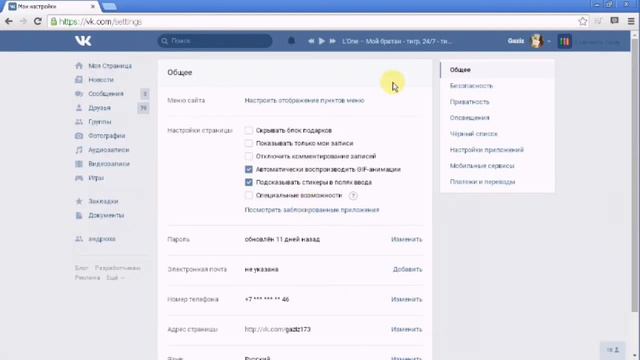Open Посмотреть заблокированные приложения link
The image size is (640, 360).
pos(312,210)
